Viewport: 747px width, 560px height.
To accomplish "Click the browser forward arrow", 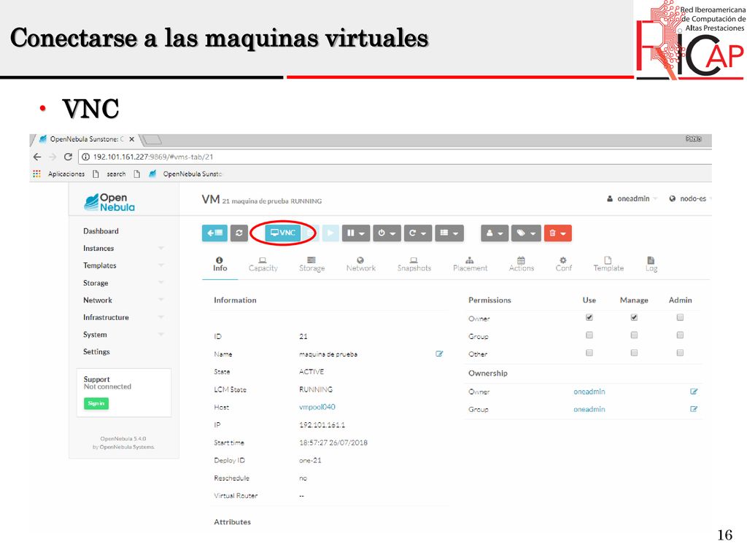I will point(53,157).
